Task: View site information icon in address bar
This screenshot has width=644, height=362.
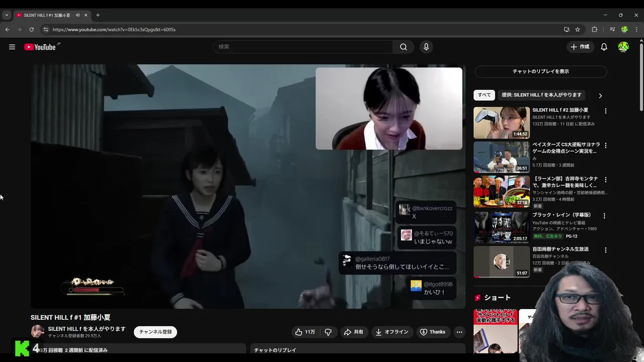Action: coord(46,29)
